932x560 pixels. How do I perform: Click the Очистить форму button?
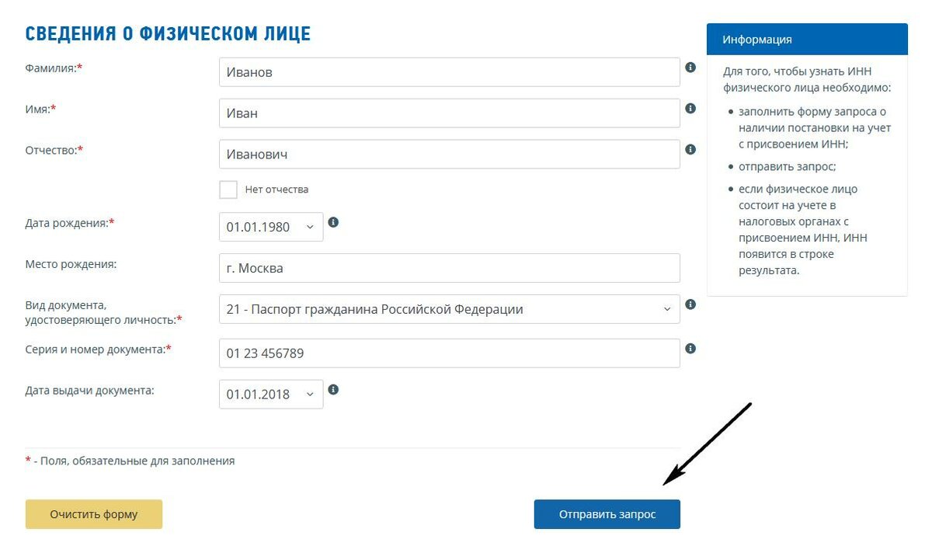pos(94,514)
